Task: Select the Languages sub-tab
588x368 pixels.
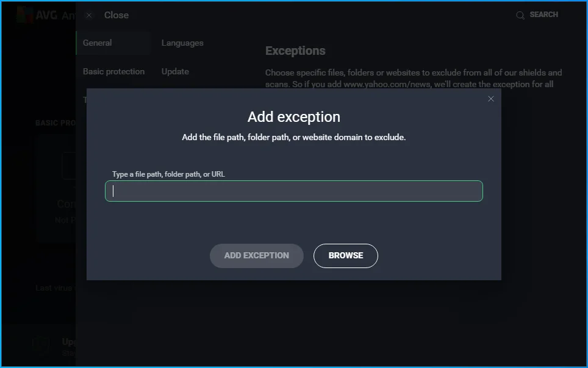Action: pyautogui.click(x=182, y=43)
